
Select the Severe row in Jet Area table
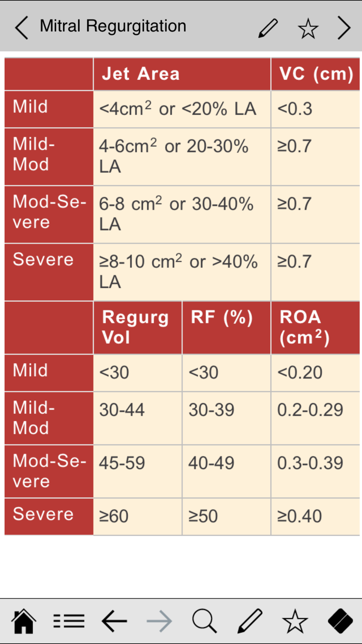point(182,272)
